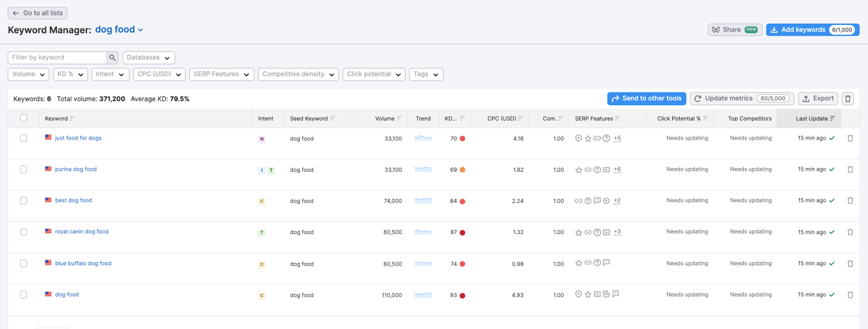Expand the CPC (USD) filter
Viewport: 868px width, 329px height.
click(x=159, y=74)
